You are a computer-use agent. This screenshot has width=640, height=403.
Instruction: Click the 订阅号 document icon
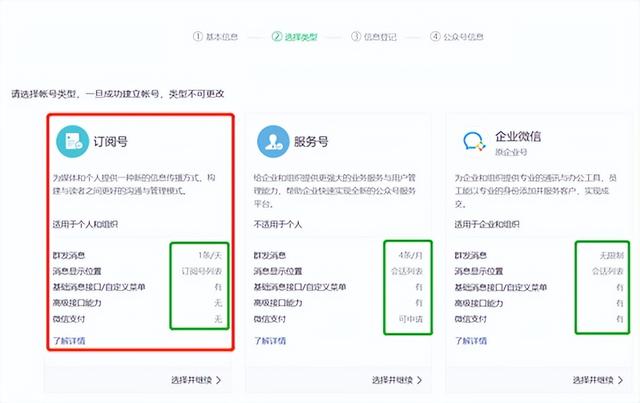[72, 141]
